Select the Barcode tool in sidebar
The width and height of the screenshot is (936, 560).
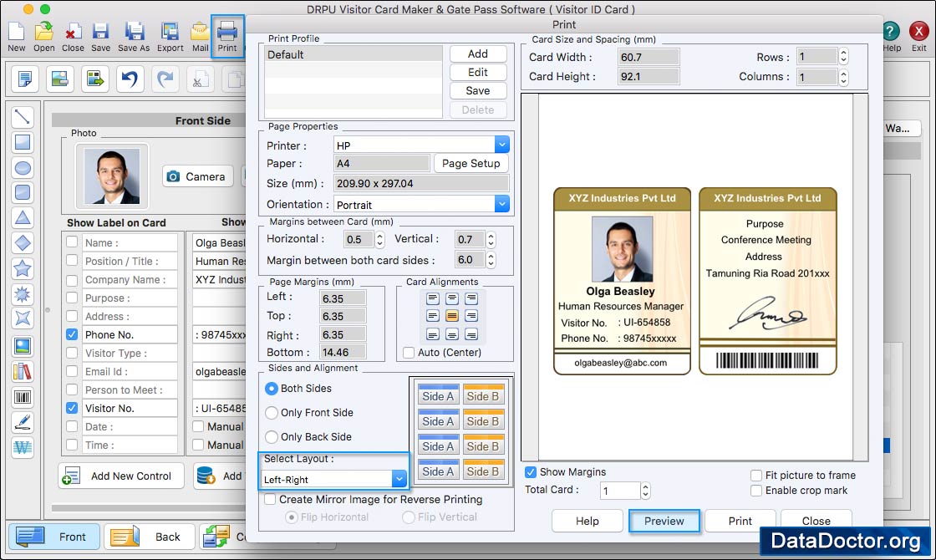pyautogui.click(x=22, y=397)
